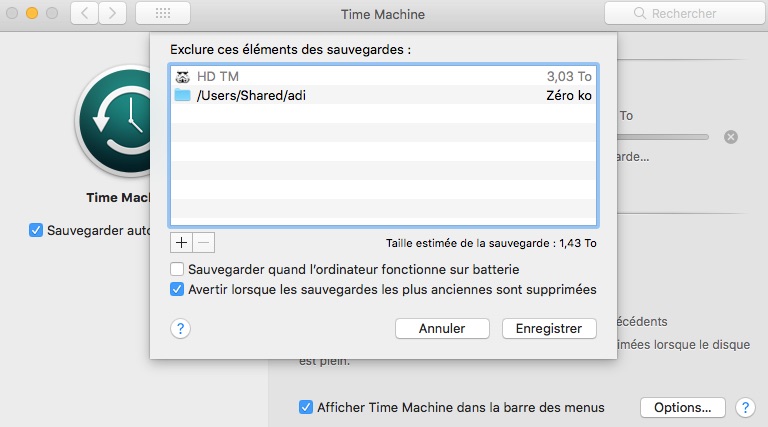Toggle Afficher Time Machine dans la barre des menus

[306, 407]
